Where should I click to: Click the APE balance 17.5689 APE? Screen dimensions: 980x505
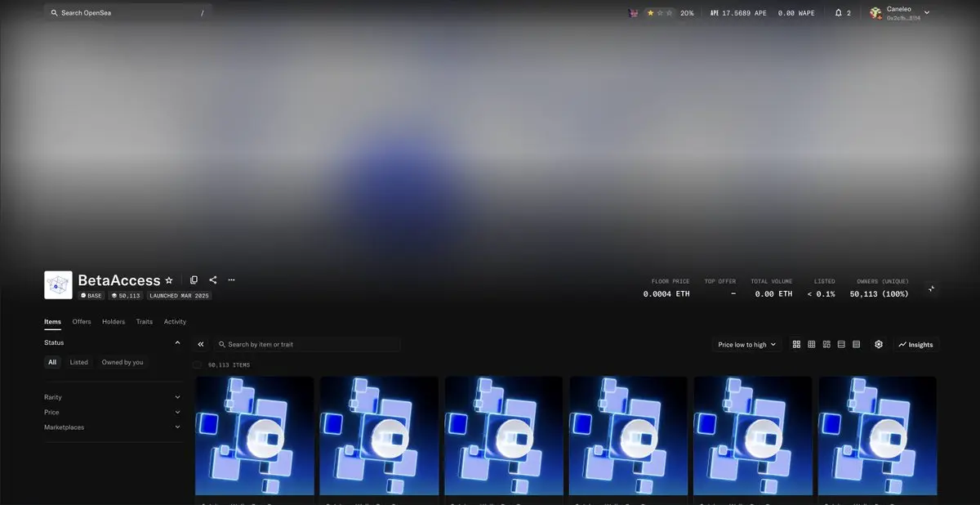point(737,13)
